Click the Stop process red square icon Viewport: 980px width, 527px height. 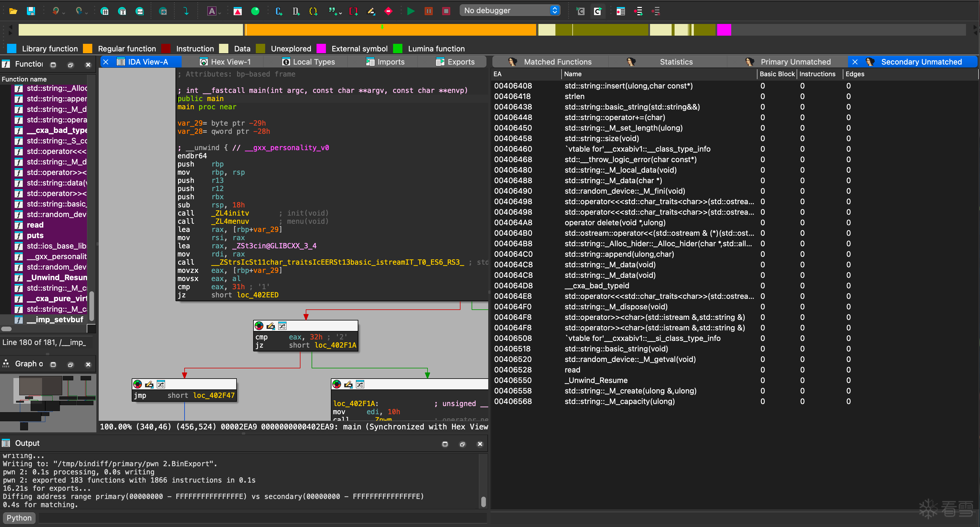point(446,11)
